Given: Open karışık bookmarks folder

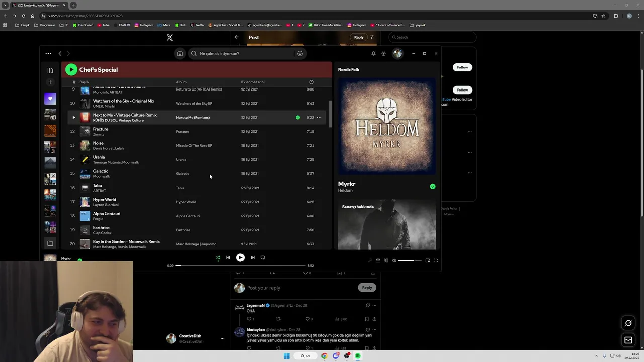Looking at the screenshot, I should tap(22, 25).
